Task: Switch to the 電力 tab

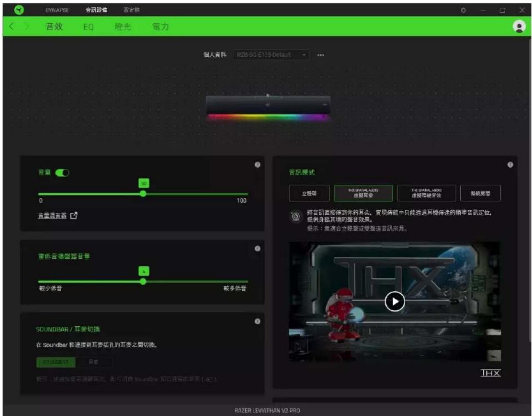Action: (x=161, y=27)
